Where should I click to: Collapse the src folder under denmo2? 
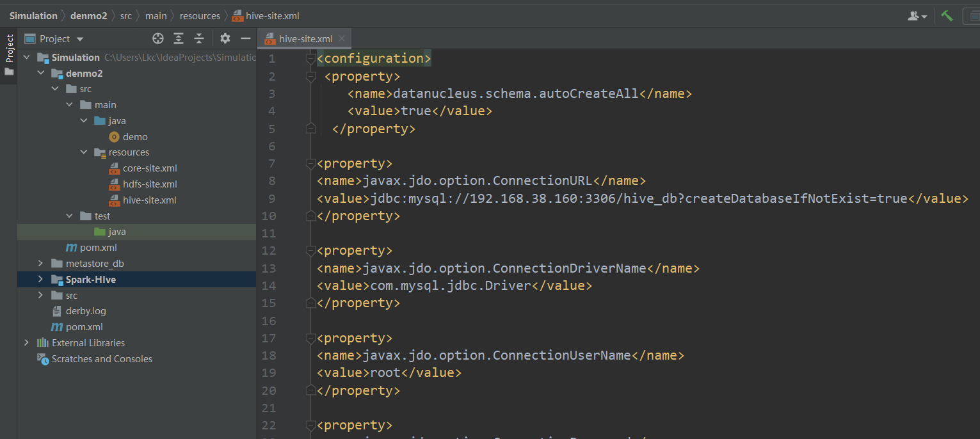[55, 89]
